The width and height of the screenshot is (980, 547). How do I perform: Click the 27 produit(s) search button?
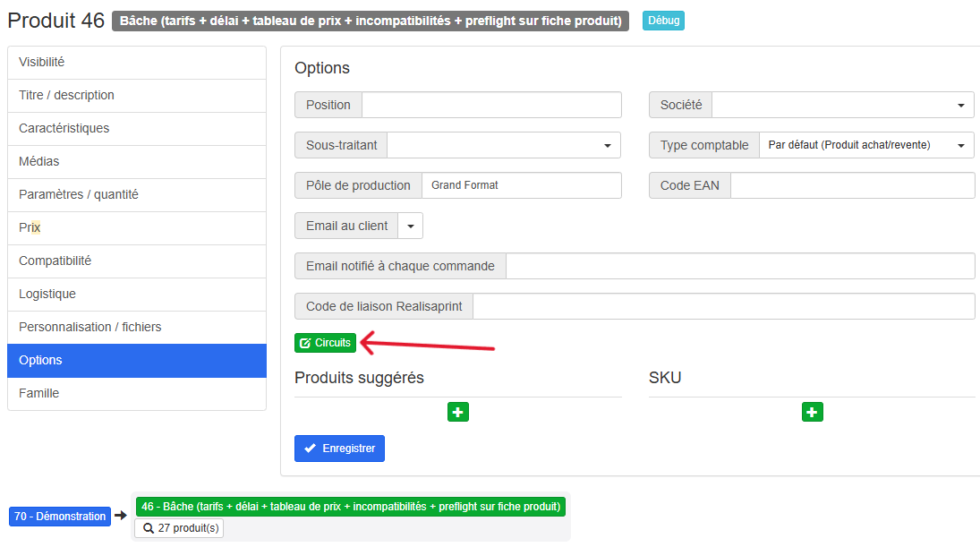(179, 528)
